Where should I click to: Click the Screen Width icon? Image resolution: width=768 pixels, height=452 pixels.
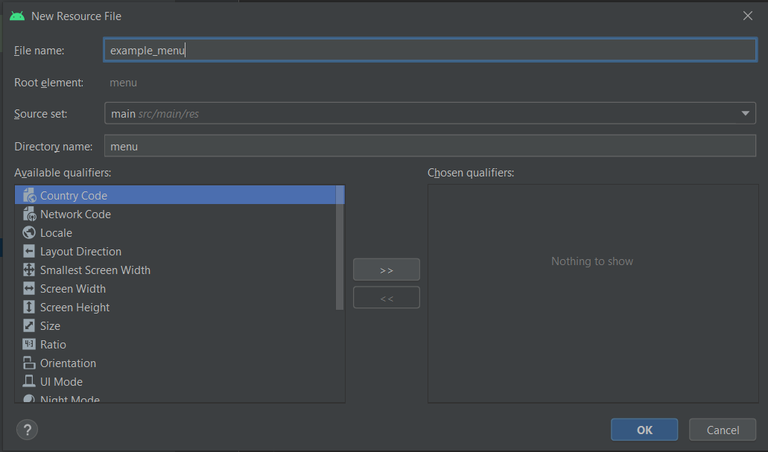29,288
